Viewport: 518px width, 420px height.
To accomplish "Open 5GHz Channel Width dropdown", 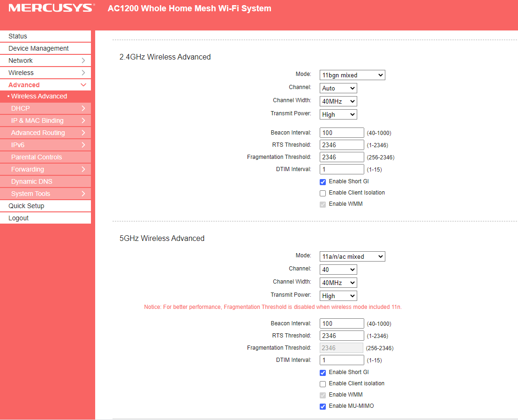I will pos(338,283).
